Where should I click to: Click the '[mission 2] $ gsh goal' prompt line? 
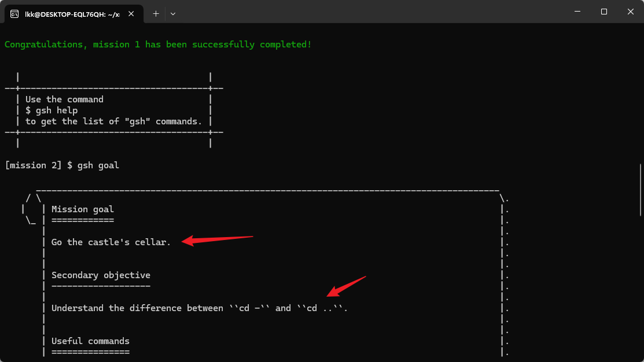click(x=62, y=165)
